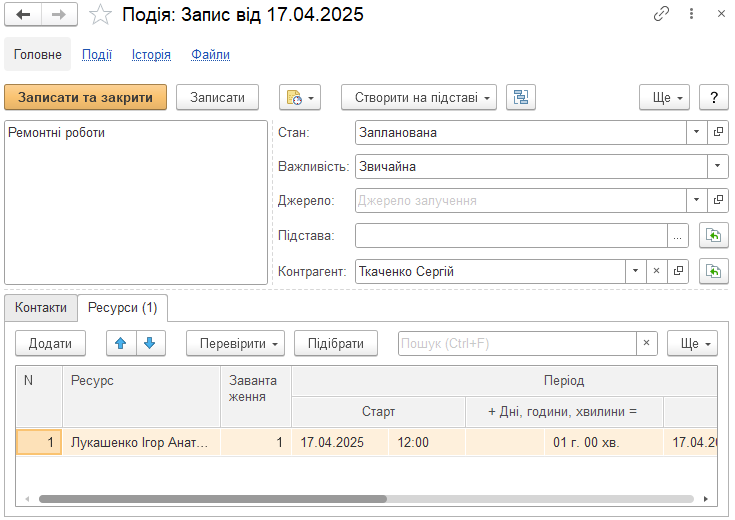The image size is (735, 520).
Task: Clear the resources search field with X
Action: click(x=646, y=343)
